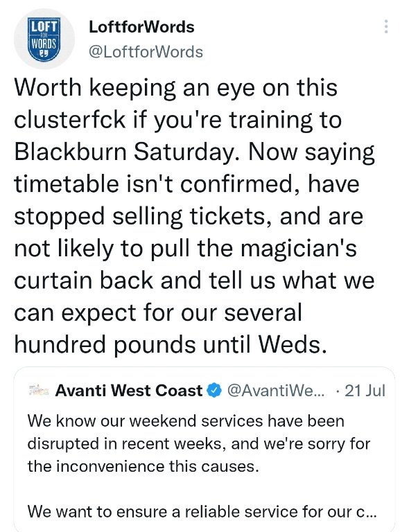
Task: Tap 'We know our weekend services' line
Action: [186, 421]
